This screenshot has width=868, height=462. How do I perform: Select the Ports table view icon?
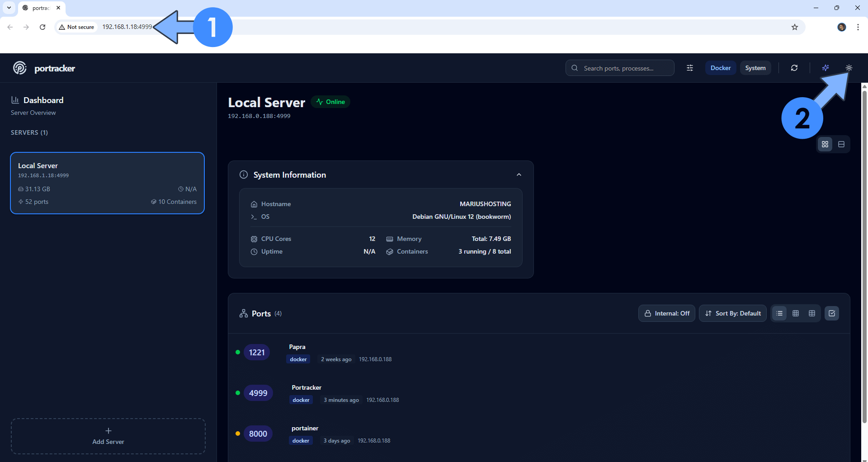point(812,313)
